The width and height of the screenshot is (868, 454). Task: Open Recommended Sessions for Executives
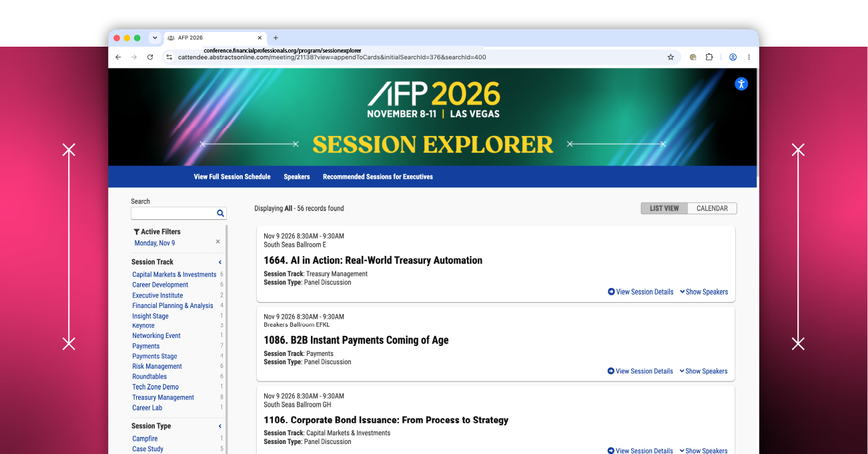(378, 177)
